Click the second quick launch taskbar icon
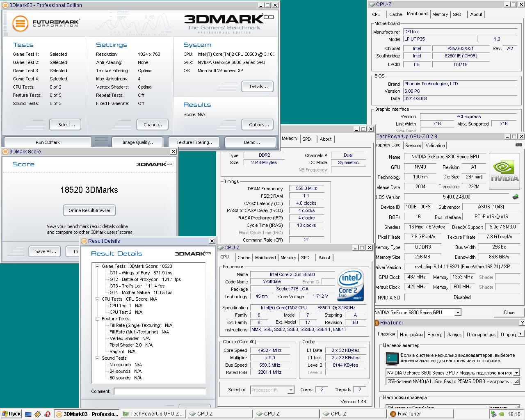The width and height of the screenshot is (525, 420). pos(38,414)
